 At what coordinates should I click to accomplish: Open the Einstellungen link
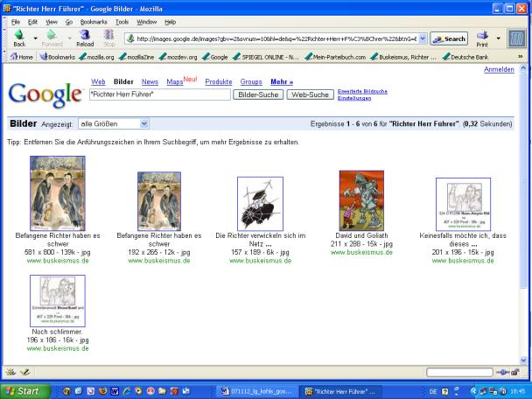[354, 98]
